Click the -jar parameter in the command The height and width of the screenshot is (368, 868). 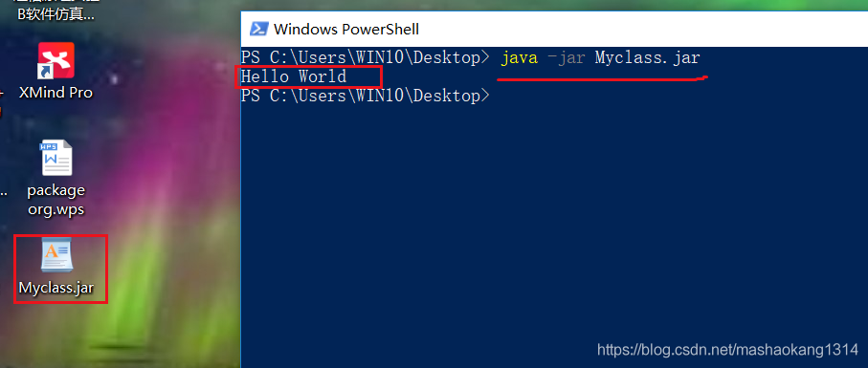(566, 57)
